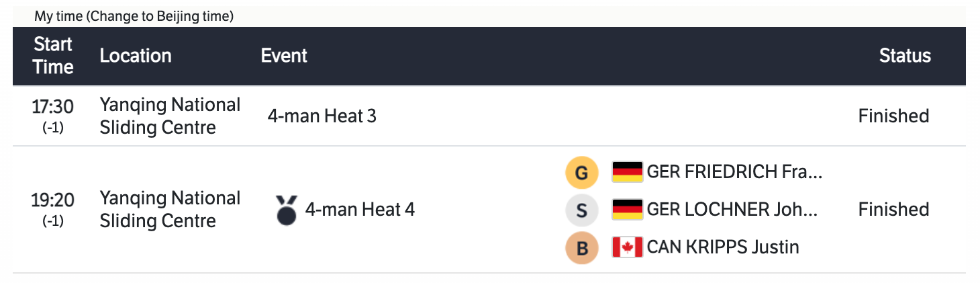Click the Event column header

point(284,56)
